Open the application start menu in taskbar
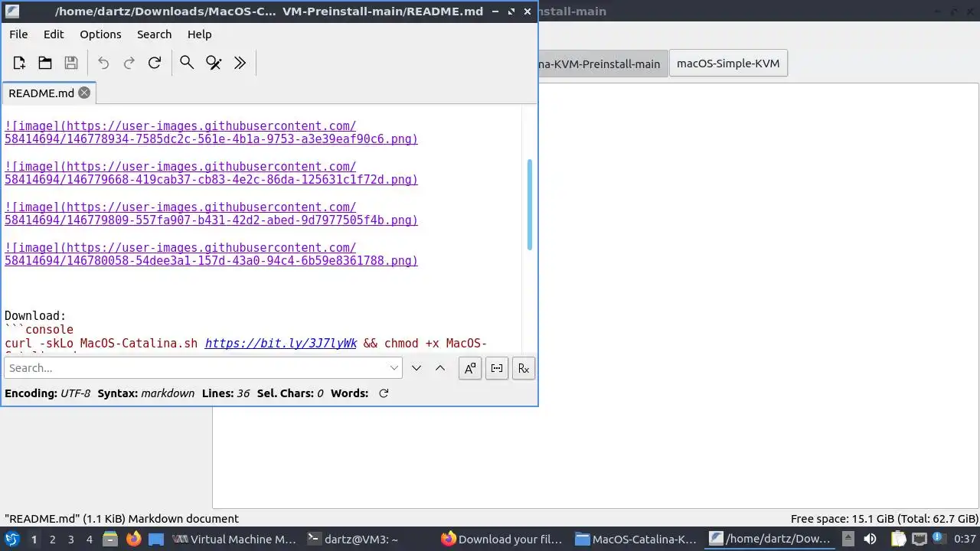The width and height of the screenshot is (980, 551). coord(12,540)
